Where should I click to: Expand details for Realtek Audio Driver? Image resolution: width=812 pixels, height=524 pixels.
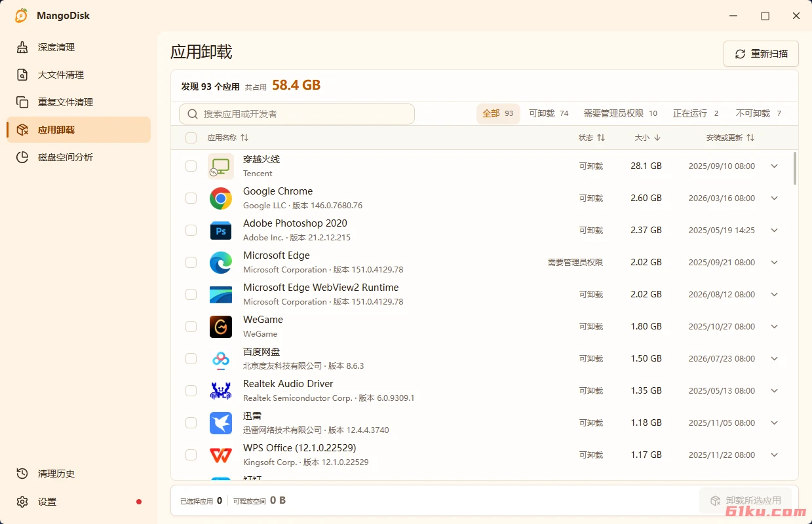coord(775,391)
